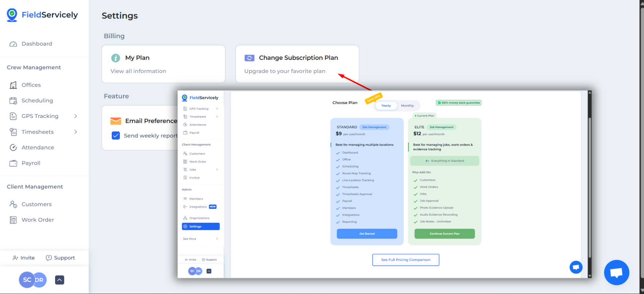Open the small chat bubble in inner window
Image resolution: width=644 pixels, height=294 pixels.
pos(576,267)
